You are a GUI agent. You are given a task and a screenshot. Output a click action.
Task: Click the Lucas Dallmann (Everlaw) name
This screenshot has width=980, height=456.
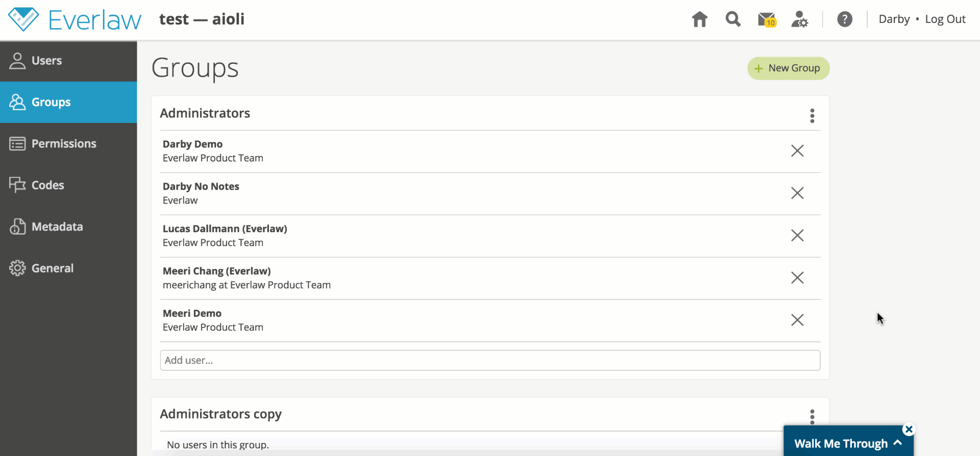point(225,229)
